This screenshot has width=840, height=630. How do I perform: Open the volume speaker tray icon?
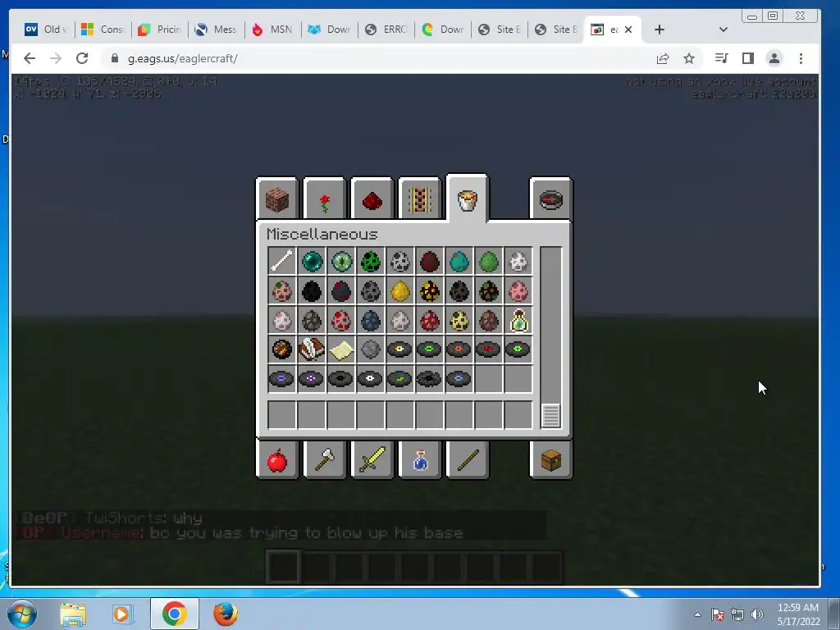tap(757, 614)
